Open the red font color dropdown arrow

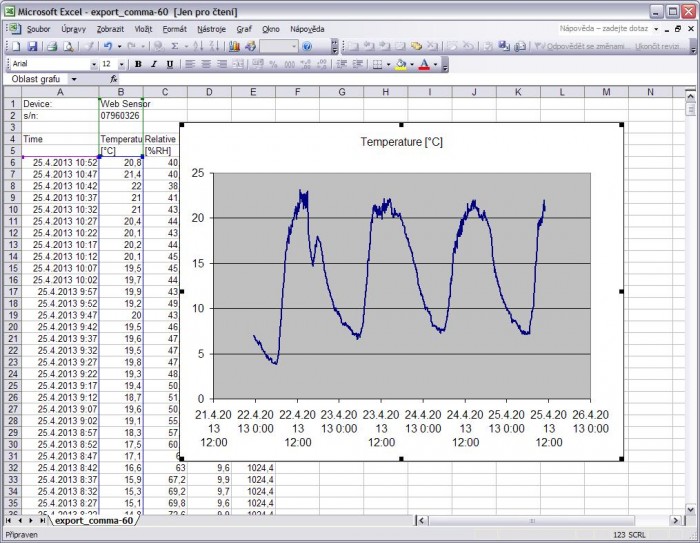pos(436,64)
